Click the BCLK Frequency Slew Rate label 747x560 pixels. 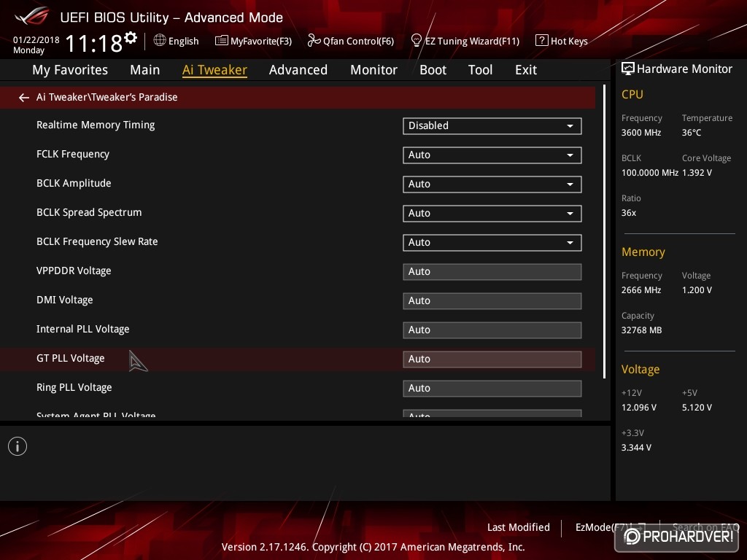click(x=97, y=241)
